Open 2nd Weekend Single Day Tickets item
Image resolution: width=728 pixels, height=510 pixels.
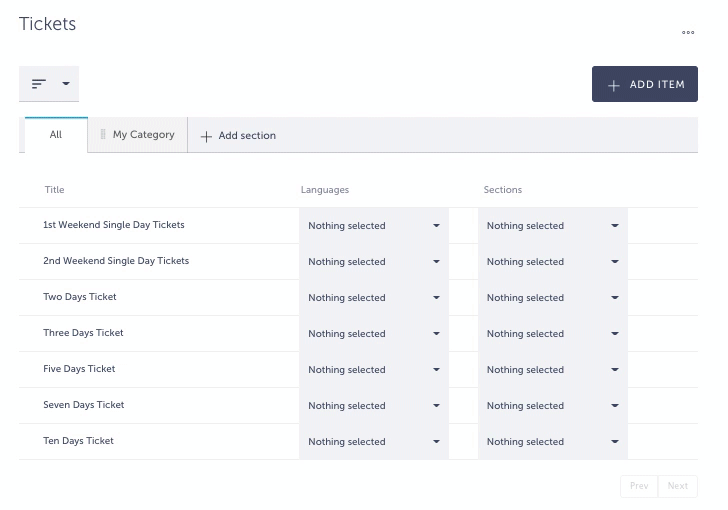click(116, 261)
